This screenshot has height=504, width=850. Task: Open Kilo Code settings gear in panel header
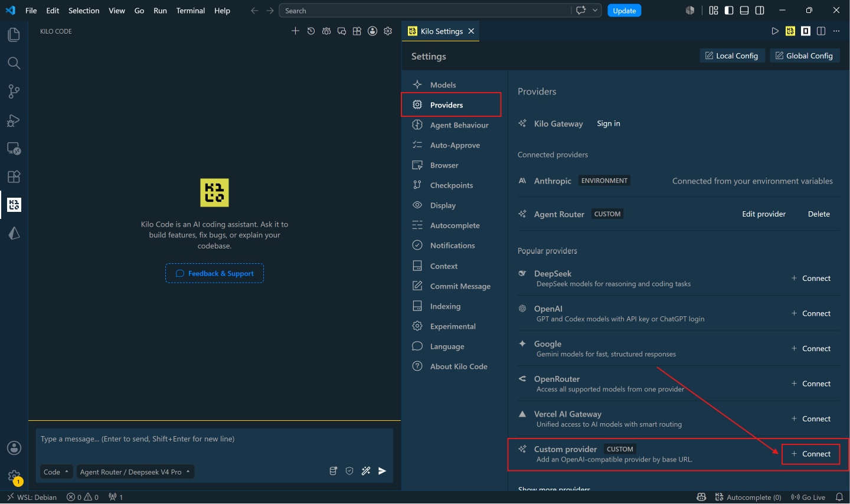click(388, 31)
